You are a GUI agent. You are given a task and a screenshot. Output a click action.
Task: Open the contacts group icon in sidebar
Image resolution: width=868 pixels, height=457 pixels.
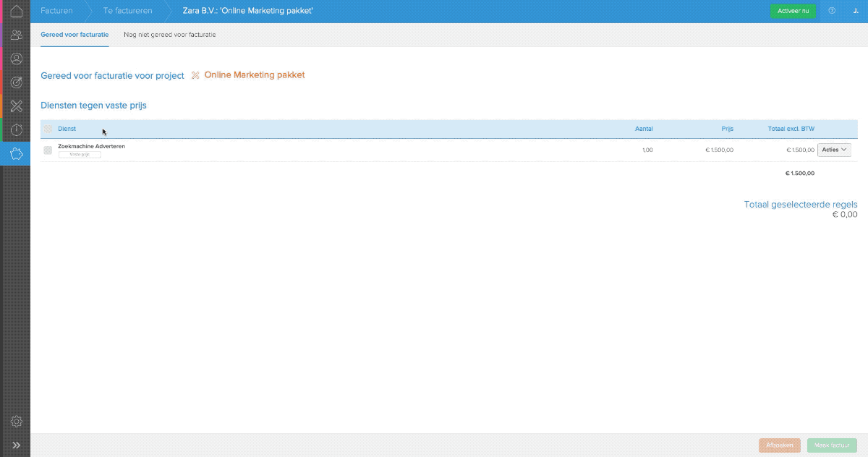(x=16, y=35)
